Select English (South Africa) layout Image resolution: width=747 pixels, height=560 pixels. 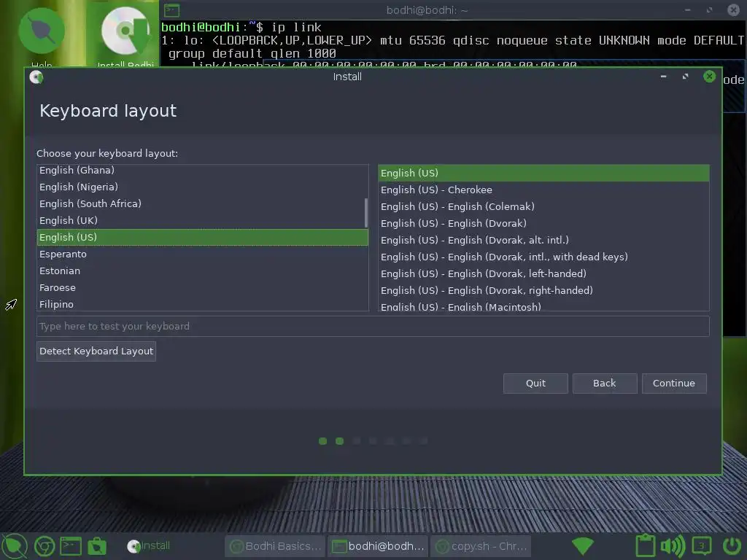pyautogui.click(x=203, y=204)
